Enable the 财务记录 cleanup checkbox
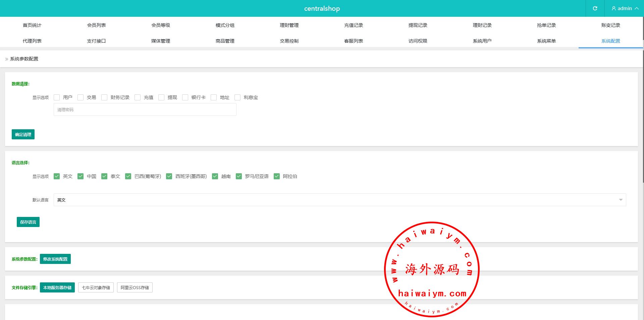The image size is (644, 320). click(104, 97)
